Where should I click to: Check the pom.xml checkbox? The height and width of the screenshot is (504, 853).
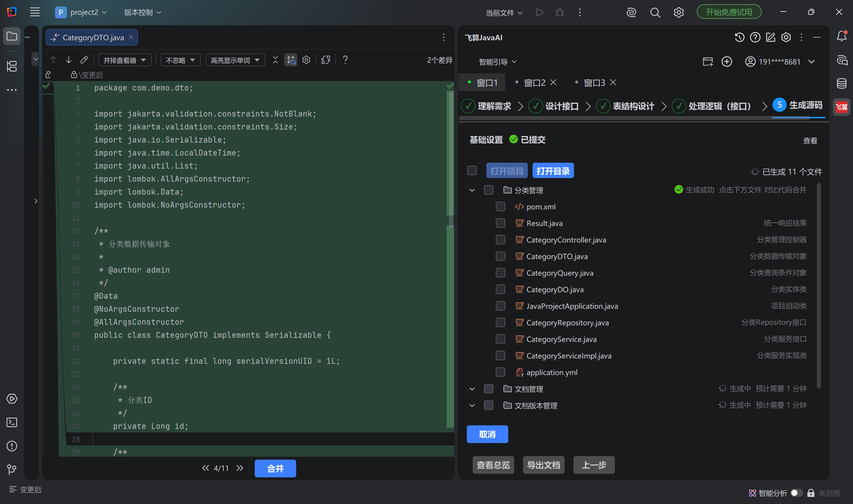point(500,206)
